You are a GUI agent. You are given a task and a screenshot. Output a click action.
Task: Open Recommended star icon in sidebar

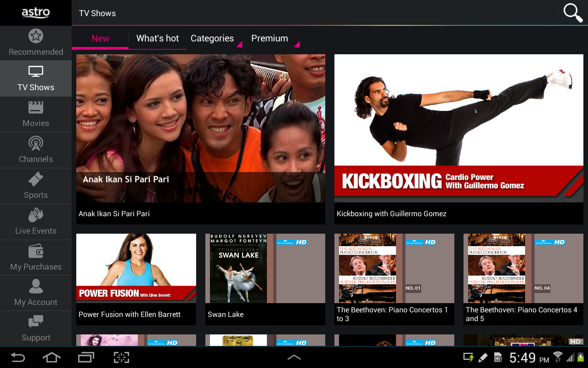[36, 36]
